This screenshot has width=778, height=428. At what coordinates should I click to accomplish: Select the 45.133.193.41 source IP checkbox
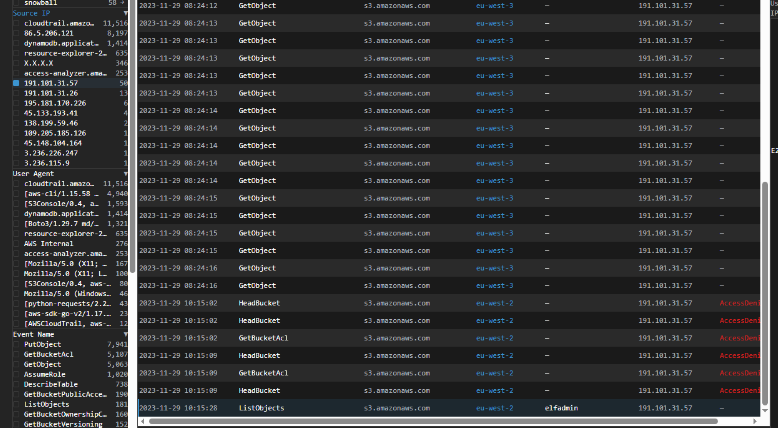click(16, 113)
